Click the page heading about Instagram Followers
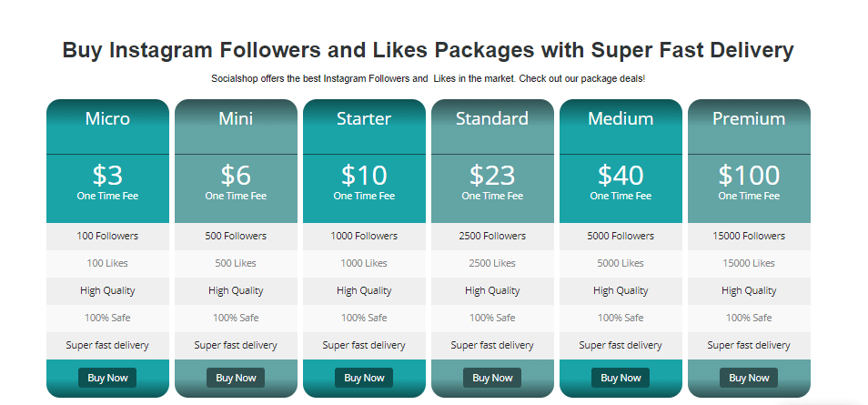The image size is (868, 405). tap(428, 50)
